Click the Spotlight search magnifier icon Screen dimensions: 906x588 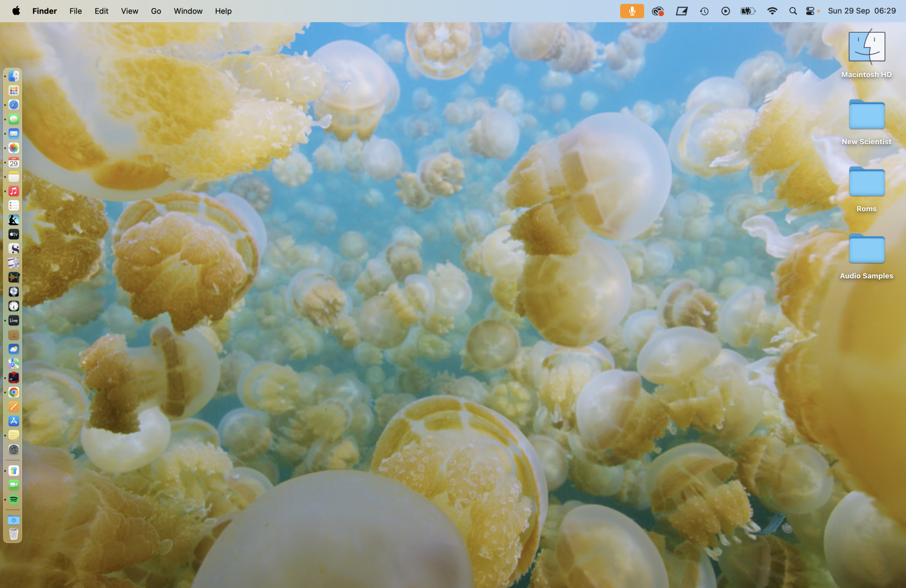[x=793, y=11]
